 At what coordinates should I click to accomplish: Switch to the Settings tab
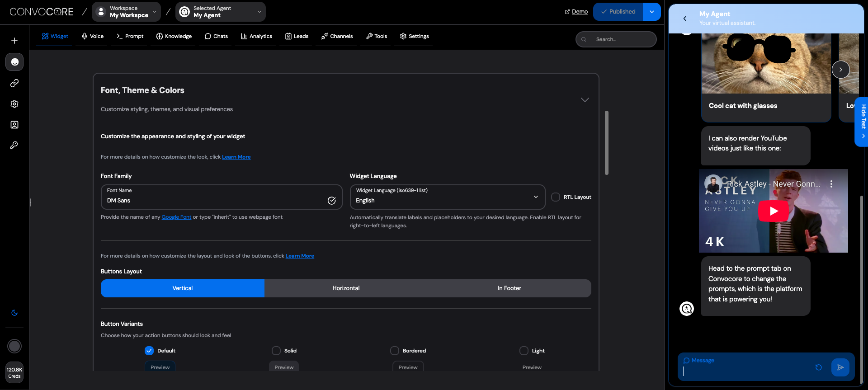(x=415, y=36)
